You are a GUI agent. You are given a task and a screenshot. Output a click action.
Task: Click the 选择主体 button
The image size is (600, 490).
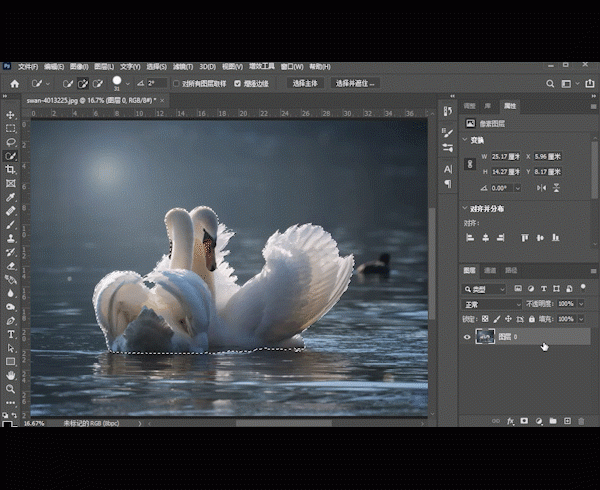(x=305, y=83)
